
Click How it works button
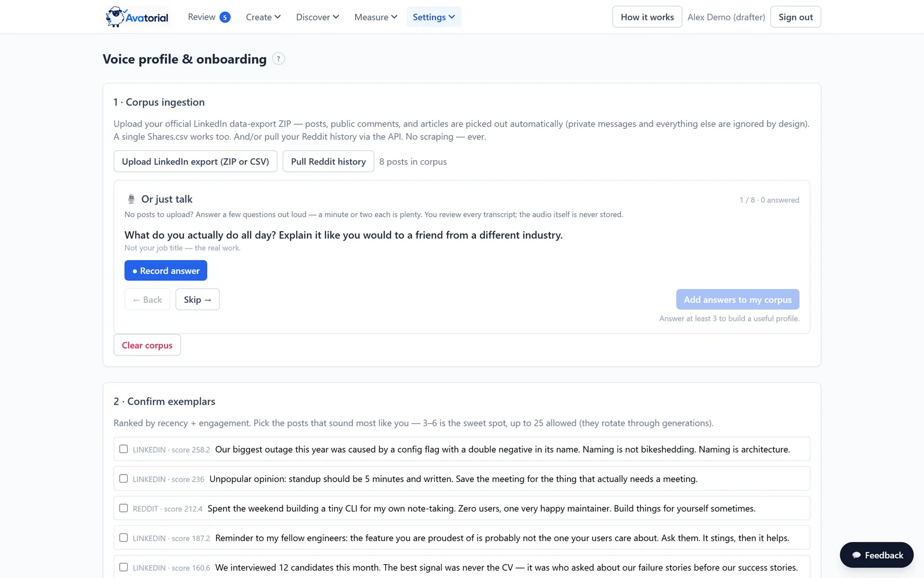(x=647, y=17)
